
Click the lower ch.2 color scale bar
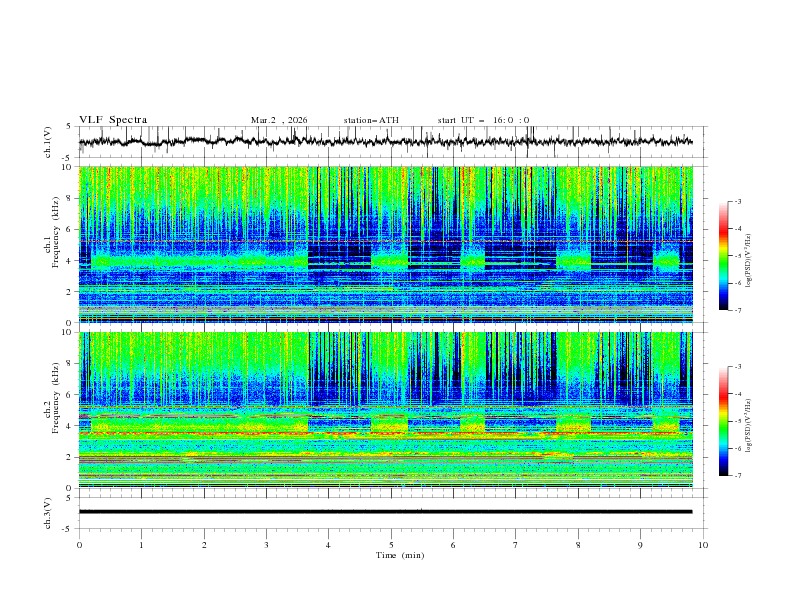(x=724, y=421)
